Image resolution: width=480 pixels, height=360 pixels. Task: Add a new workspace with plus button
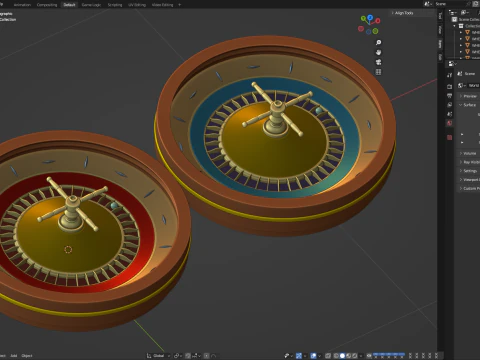180,5
